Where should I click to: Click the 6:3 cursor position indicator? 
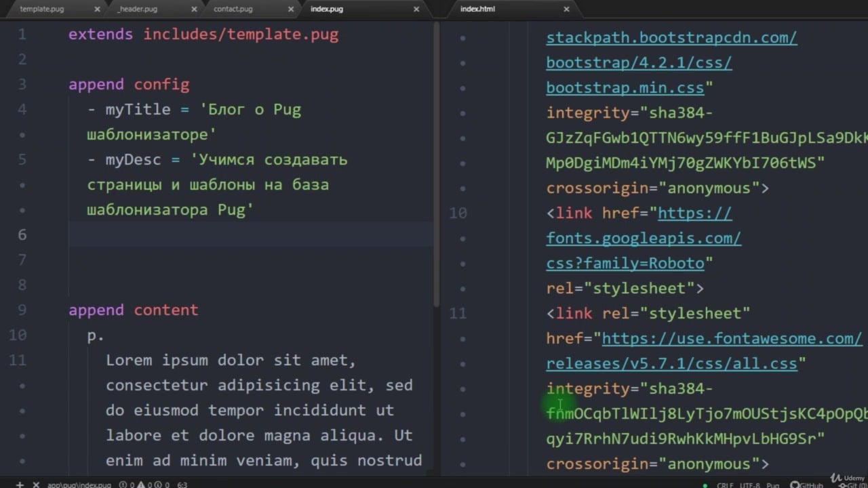tap(182, 485)
